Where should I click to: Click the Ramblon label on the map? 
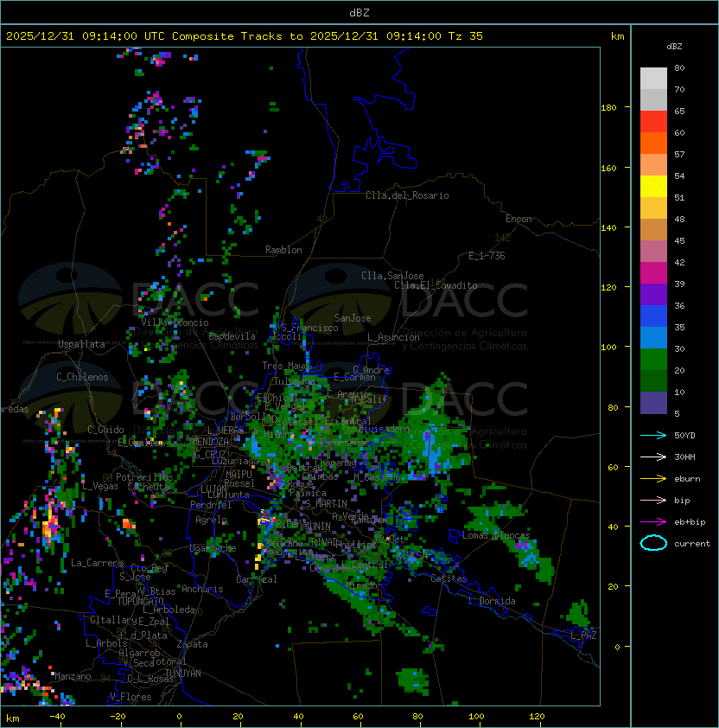click(283, 250)
